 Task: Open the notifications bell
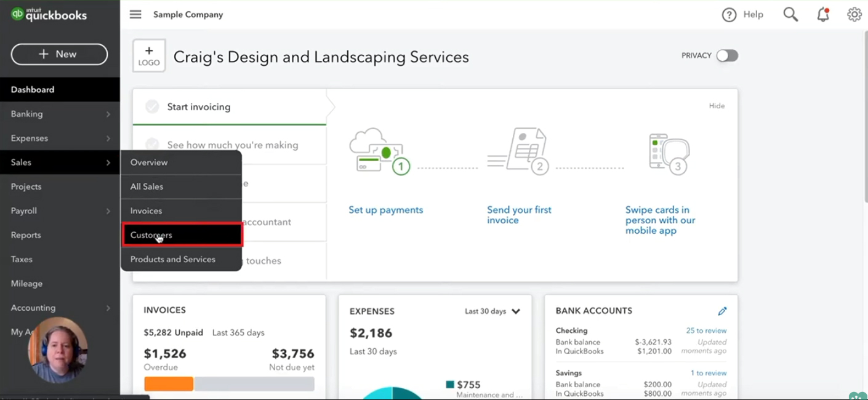click(x=823, y=14)
